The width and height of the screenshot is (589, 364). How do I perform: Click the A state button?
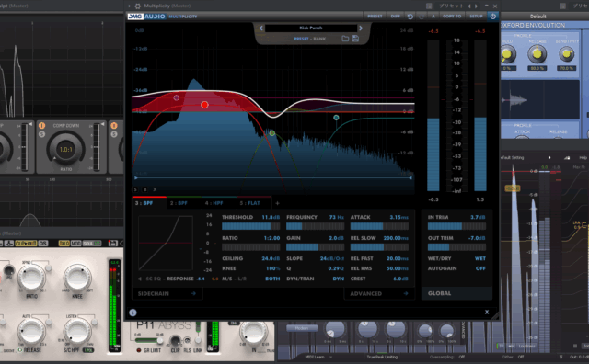(x=433, y=17)
